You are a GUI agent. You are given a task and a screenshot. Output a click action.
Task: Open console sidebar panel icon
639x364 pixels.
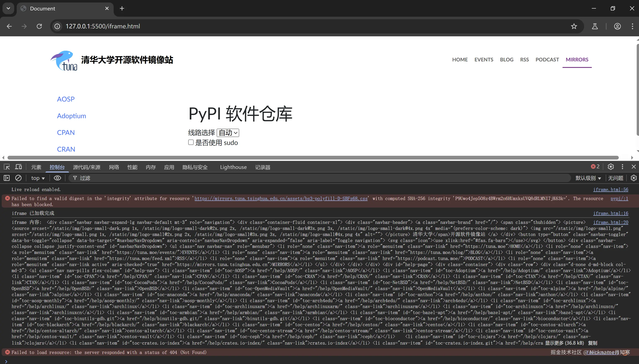click(6, 178)
